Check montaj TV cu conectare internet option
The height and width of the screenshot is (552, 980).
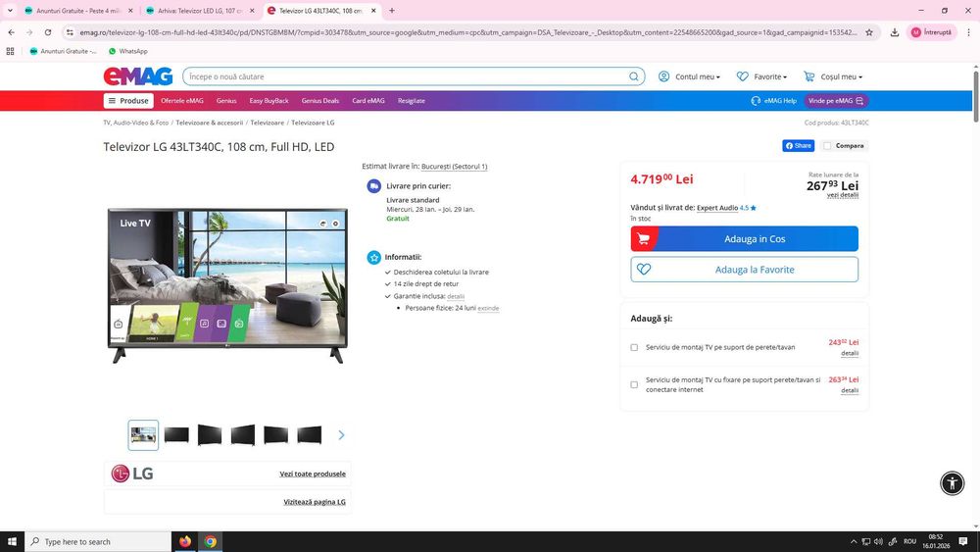(x=634, y=384)
